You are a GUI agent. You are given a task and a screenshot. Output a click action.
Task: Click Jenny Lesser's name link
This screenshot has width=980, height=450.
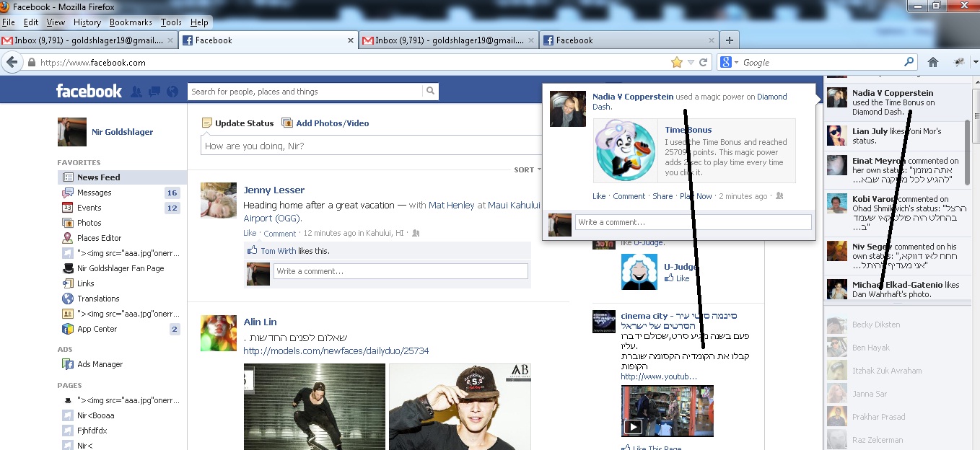pos(274,190)
